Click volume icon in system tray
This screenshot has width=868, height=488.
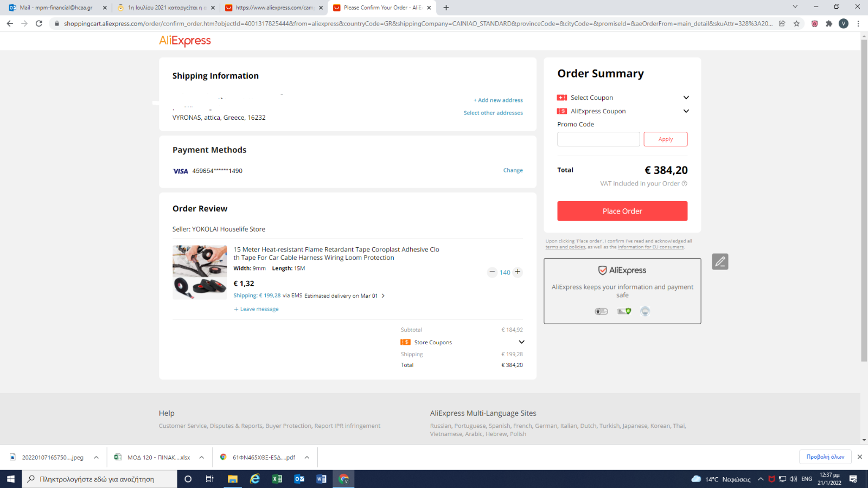coord(793,479)
